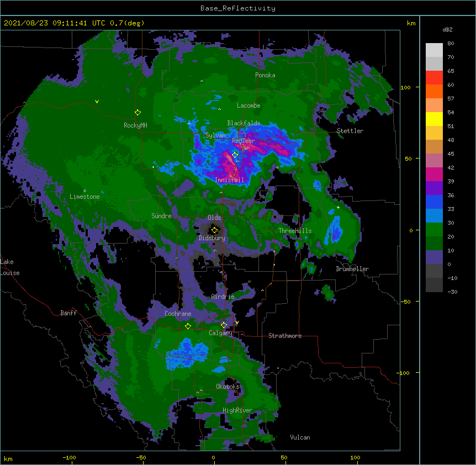
Task: Select the yellow 51-54 dBZ legend swatch
Action: [x=434, y=119]
